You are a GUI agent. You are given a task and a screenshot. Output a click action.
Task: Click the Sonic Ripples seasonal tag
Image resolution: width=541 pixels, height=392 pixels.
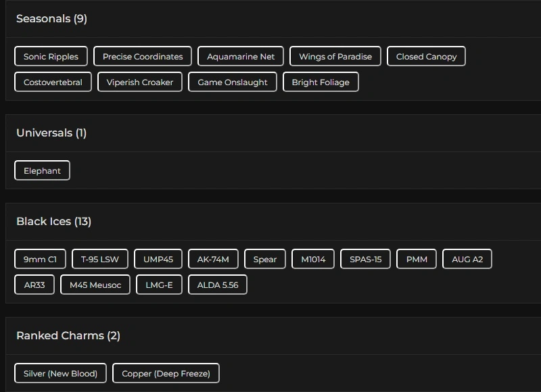(51, 57)
